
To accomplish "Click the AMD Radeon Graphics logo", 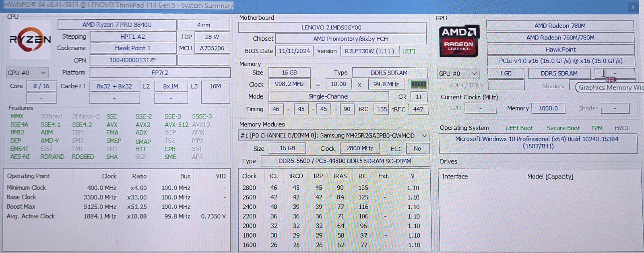I will click(x=459, y=41).
